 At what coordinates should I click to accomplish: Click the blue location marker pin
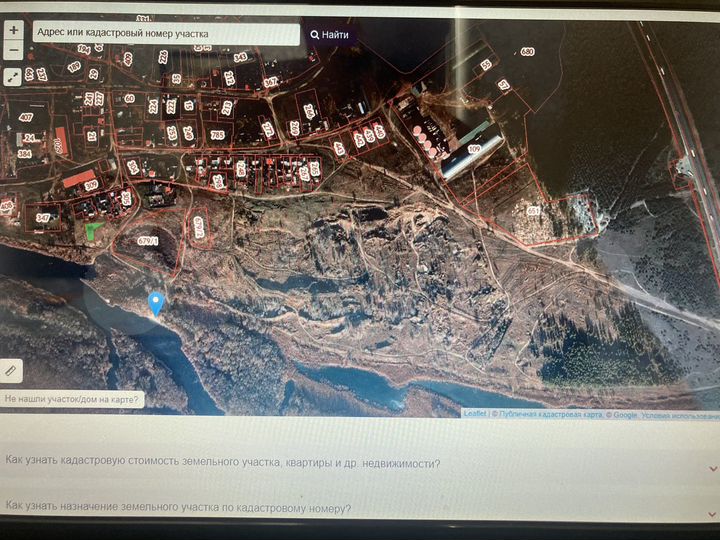(156, 304)
